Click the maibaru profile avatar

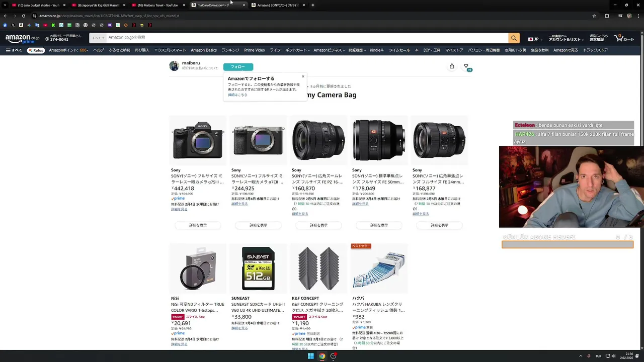point(174,66)
